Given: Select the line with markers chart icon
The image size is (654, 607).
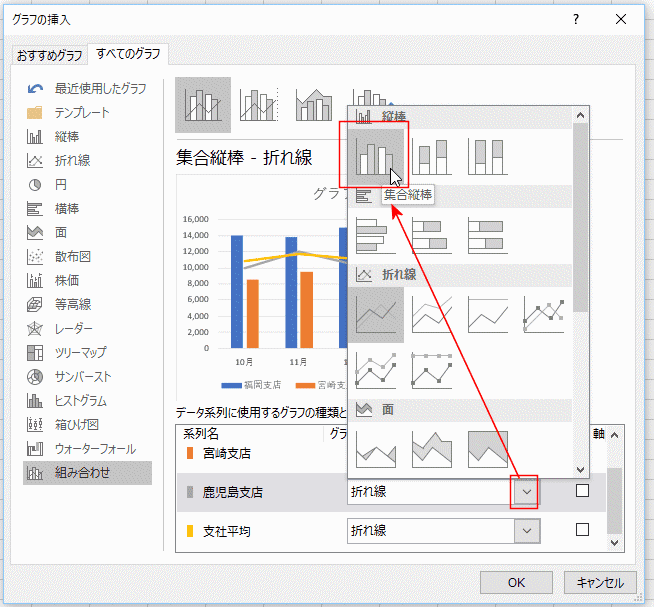Looking at the screenshot, I should click(x=543, y=314).
